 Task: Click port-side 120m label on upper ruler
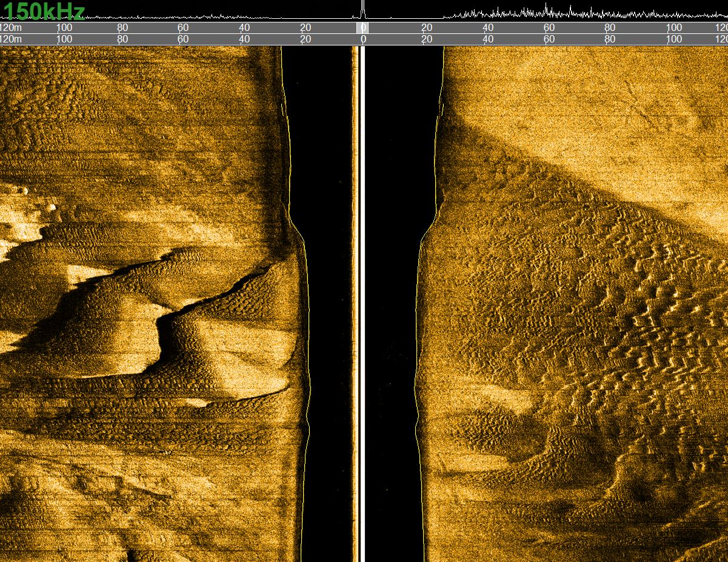tap(10, 28)
